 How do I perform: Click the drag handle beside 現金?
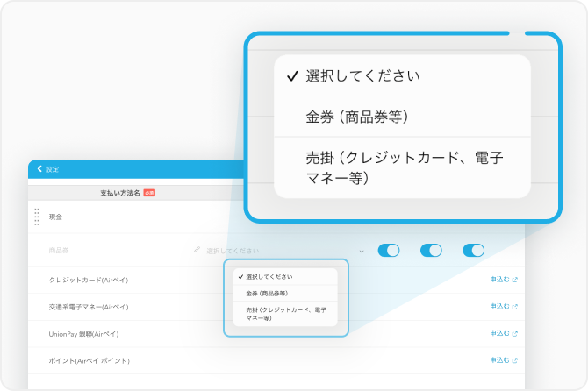coord(37,217)
